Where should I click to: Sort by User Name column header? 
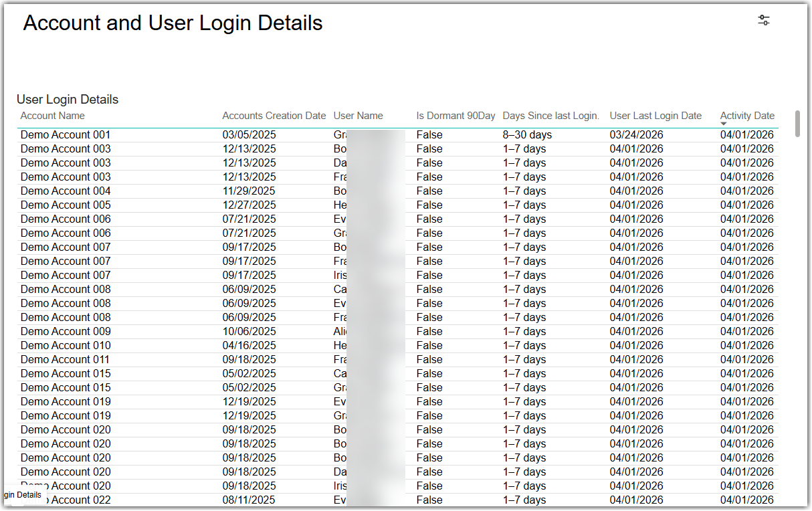point(359,116)
